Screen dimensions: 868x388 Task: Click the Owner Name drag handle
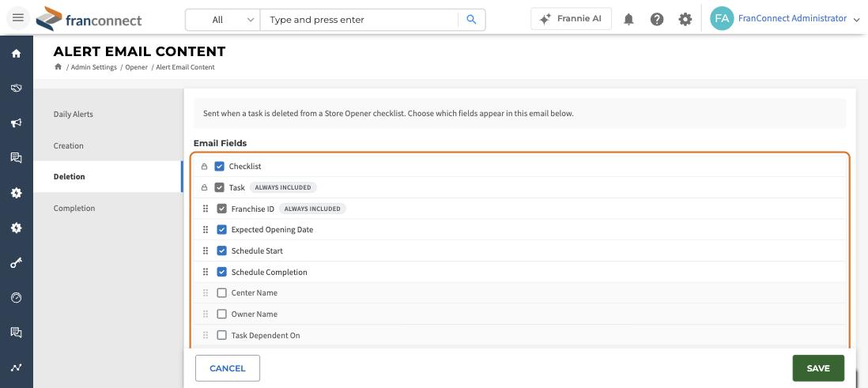[206, 314]
